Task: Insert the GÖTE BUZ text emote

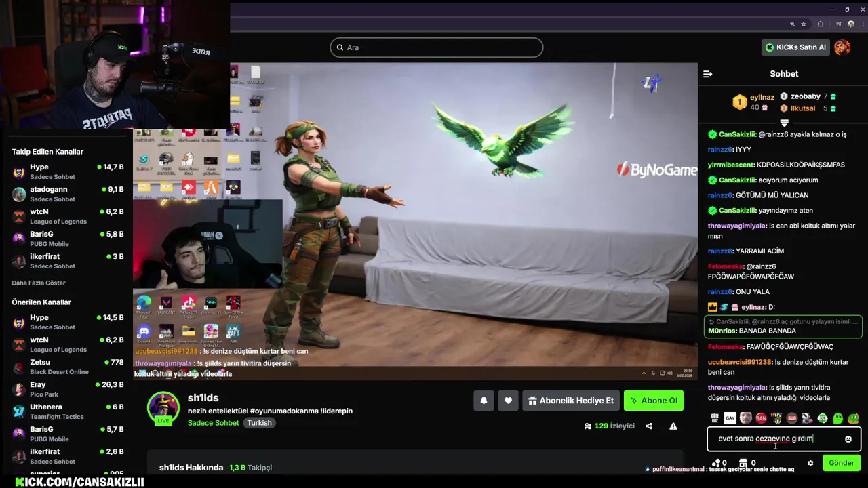Action: pyautogui.click(x=715, y=418)
